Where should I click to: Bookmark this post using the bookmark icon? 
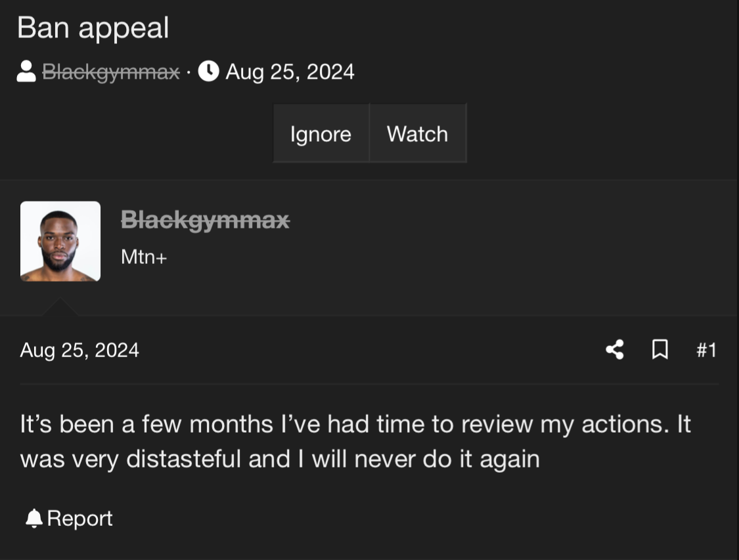[x=660, y=350]
